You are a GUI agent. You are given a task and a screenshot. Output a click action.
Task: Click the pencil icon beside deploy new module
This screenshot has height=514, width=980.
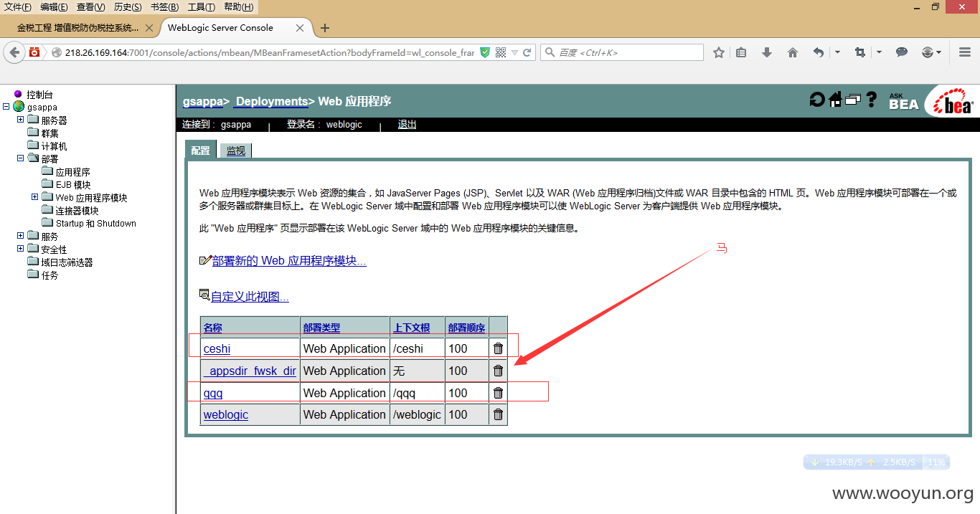click(x=205, y=260)
